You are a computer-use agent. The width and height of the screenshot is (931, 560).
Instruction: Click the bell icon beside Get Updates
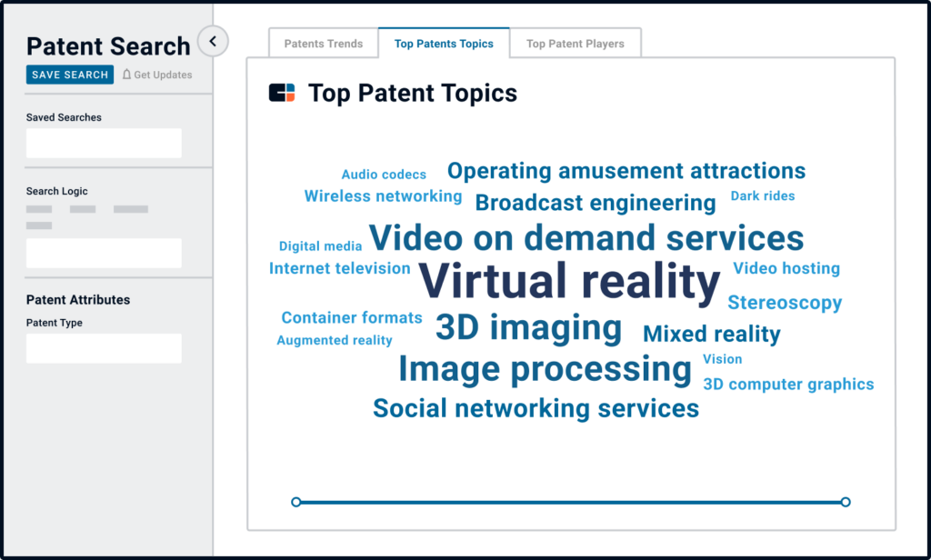[127, 75]
